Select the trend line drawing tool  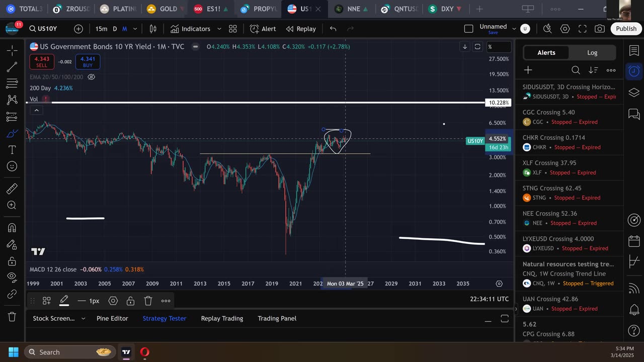(x=12, y=67)
